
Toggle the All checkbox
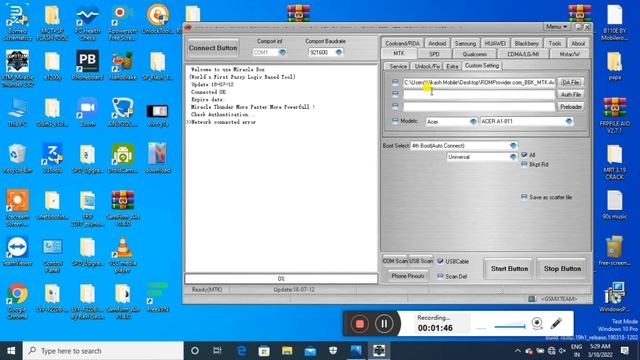(x=524, y=155)
